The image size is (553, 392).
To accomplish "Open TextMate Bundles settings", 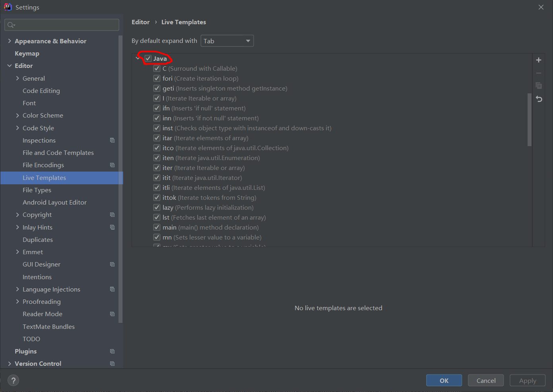I will coord(49,326).
